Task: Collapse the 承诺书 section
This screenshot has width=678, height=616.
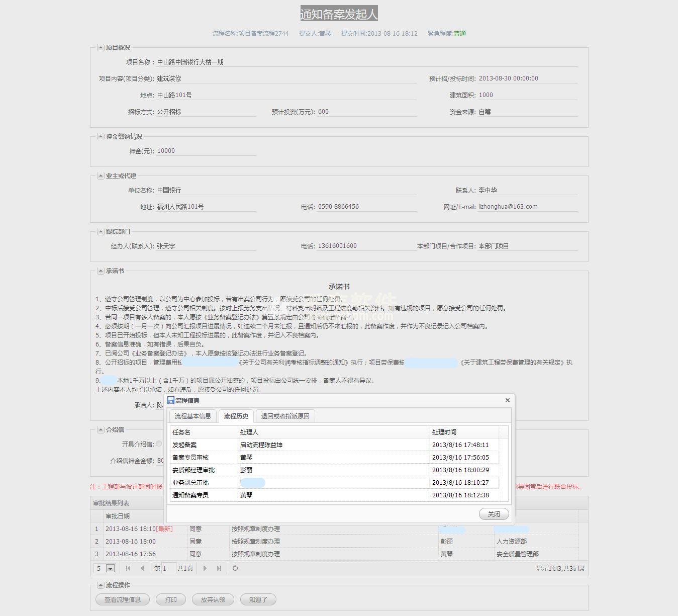Action: coord(101,271)
